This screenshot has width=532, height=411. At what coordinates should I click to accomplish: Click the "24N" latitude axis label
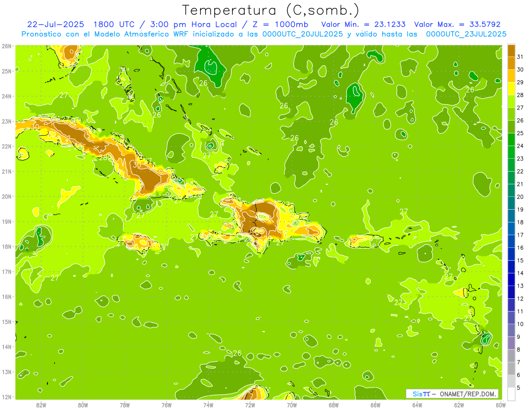click(6, 96)
